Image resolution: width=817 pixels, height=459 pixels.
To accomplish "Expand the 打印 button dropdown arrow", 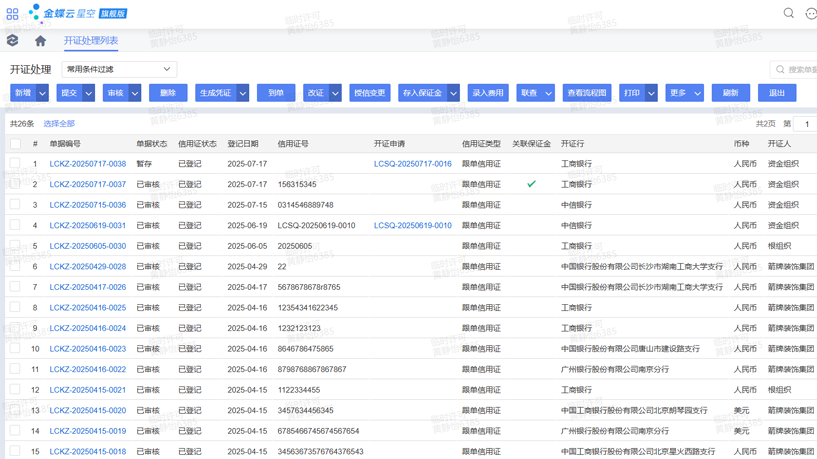I will [x=651, y=93].
